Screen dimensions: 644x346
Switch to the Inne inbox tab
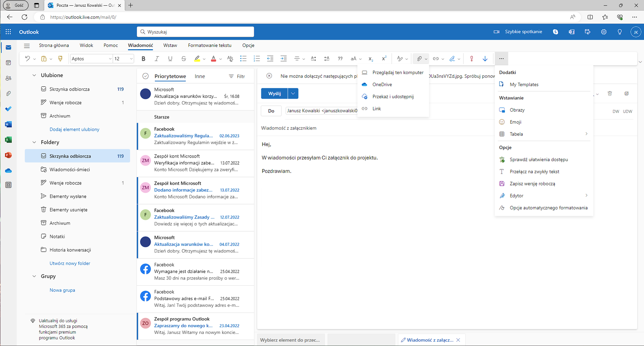200,76
